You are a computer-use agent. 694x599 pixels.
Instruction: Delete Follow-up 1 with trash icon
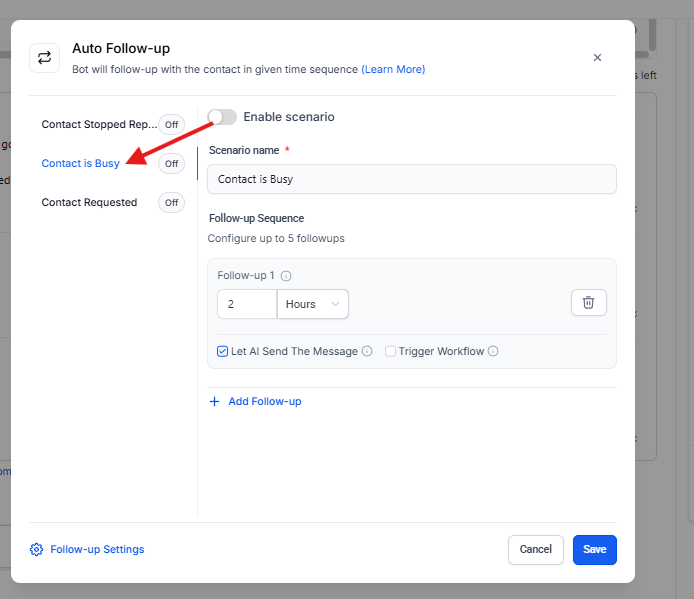click(x=588, y=303)
